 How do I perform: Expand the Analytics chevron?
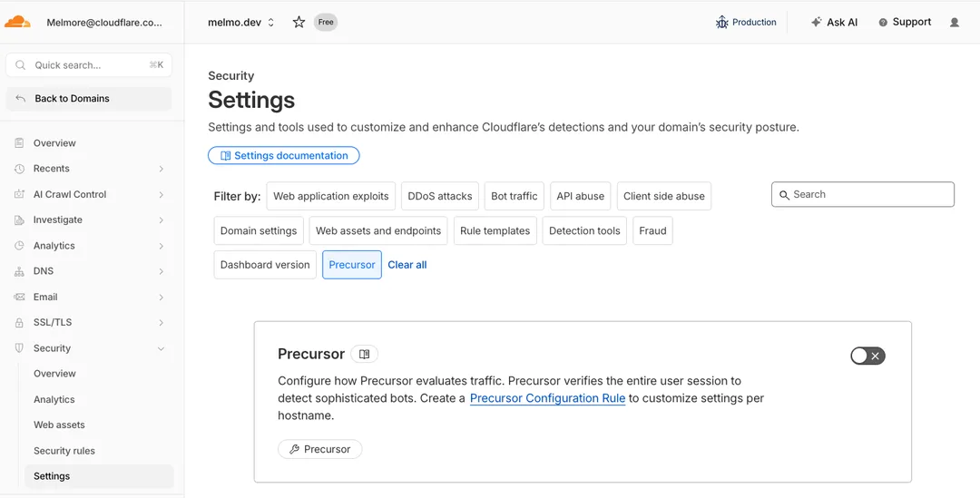[161, 246]
